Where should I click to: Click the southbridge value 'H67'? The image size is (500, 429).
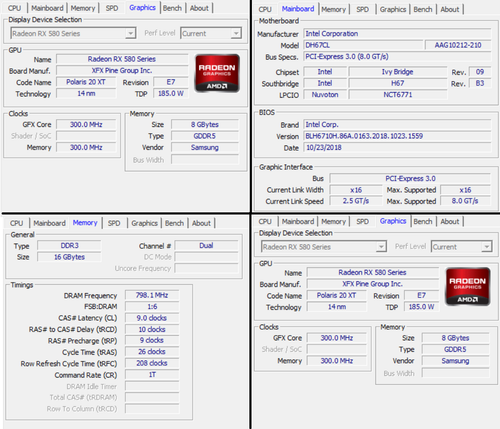coord(397,83)
